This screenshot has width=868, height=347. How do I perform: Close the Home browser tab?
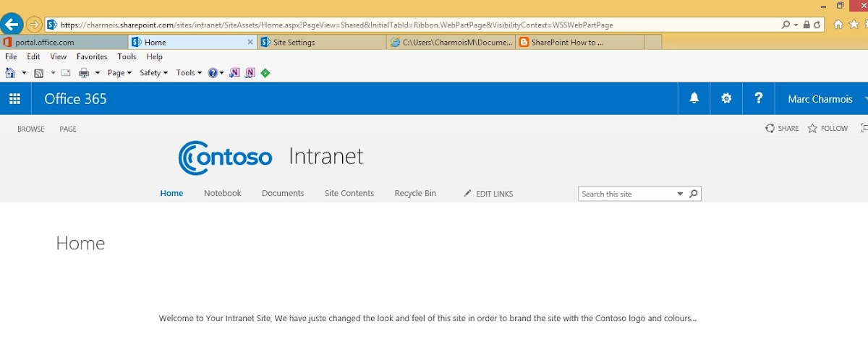point(251,42)
